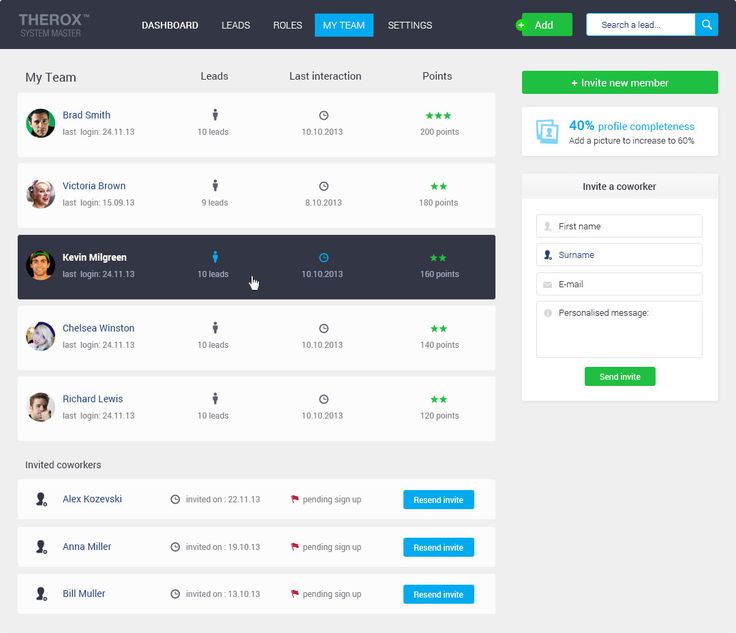Click Brad Smith's leads person icon
The image size is (736, 633).
[215, 114]
